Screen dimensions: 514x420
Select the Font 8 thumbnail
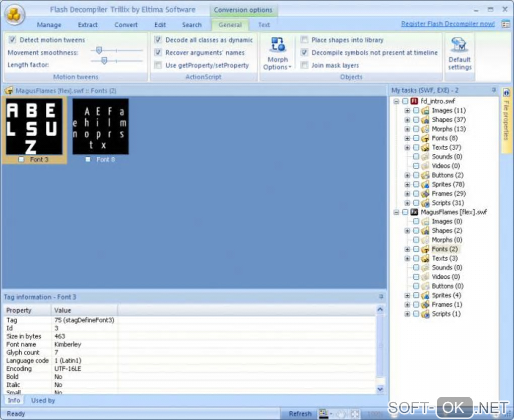pos(101,127)
